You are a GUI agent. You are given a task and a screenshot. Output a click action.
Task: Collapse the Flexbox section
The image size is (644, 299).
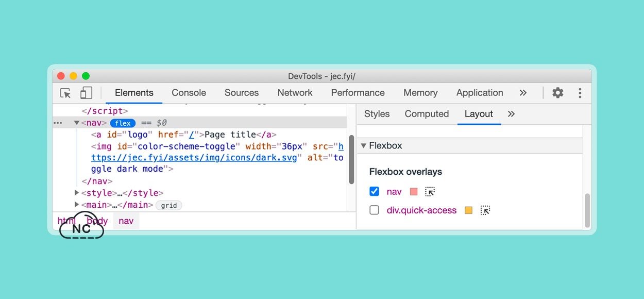click(364, 146)
